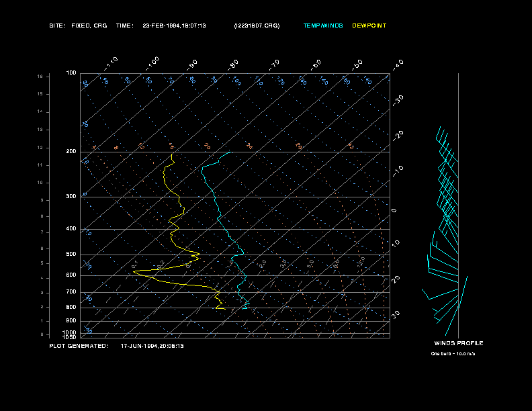The image size is (532, 411).
Task: Click the -90 isotherm label at top
Action: pos(192,65)
